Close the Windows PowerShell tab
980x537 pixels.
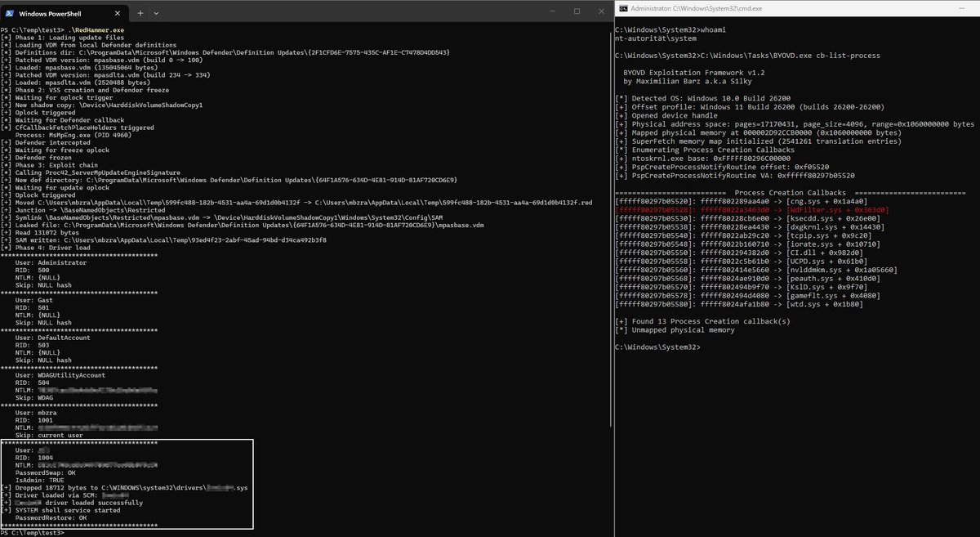pos(118,12)
